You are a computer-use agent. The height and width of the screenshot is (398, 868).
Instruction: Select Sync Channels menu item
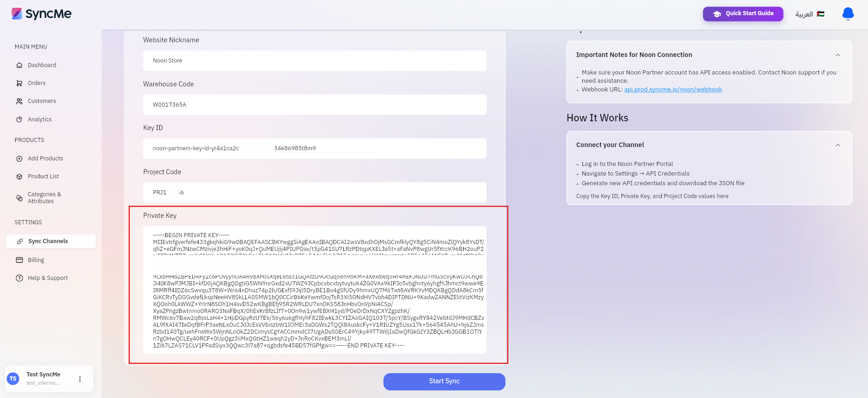click(51, 241)
